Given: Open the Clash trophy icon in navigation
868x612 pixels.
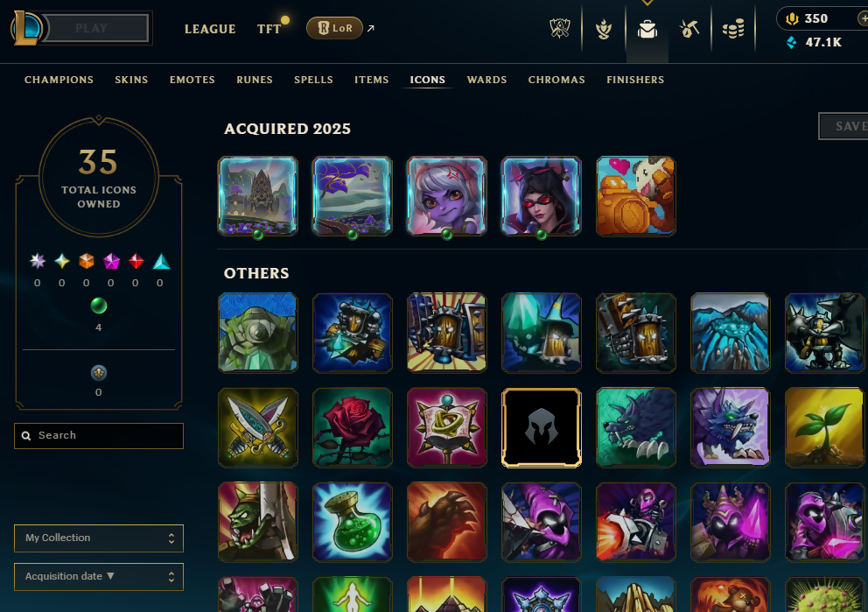Looking at the screenshot, I should (x=560, y=28).
